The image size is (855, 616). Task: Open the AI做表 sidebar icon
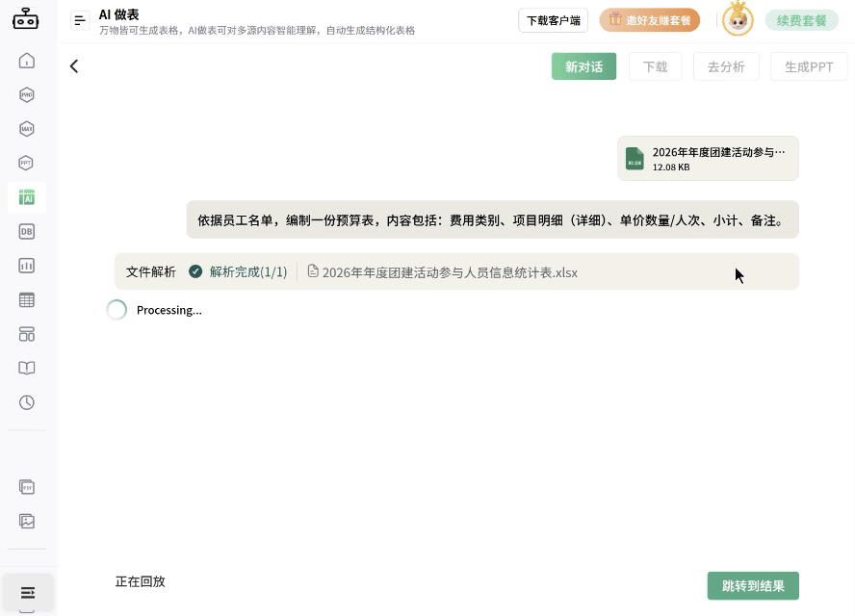[x=26, y=197]
